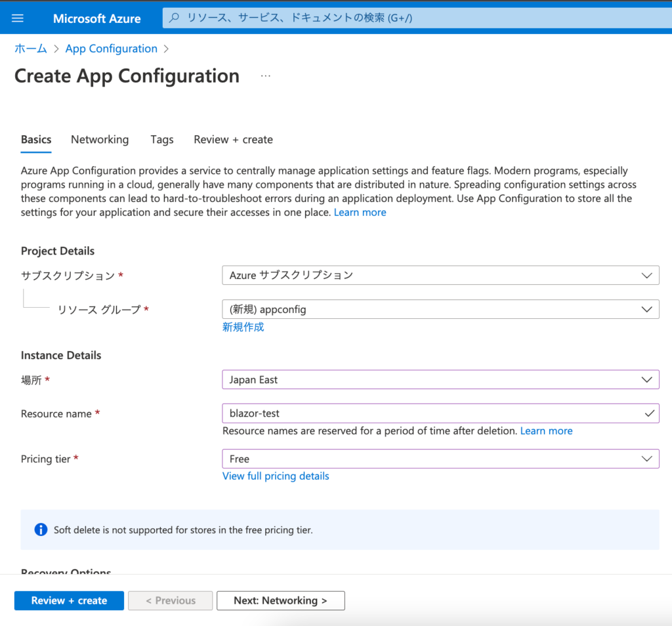Click the Microsoft Azure logo

[x=96, y=18]
